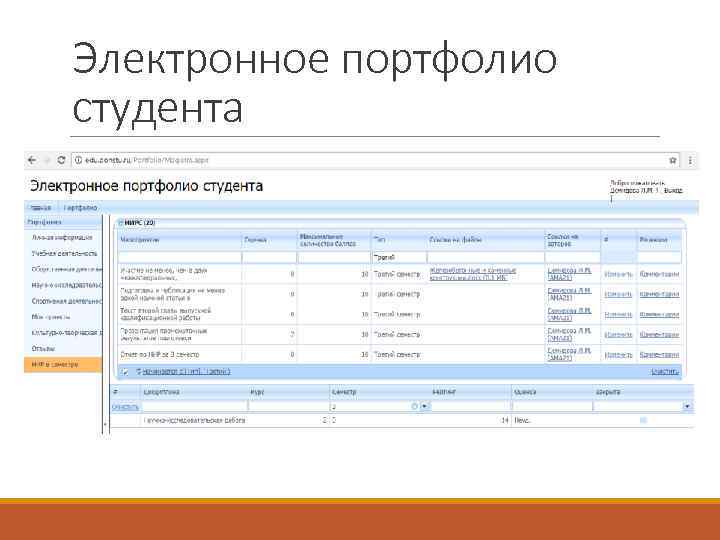Open author link in the first row
This screenshot has height=540, width=720.
point(569,274)
